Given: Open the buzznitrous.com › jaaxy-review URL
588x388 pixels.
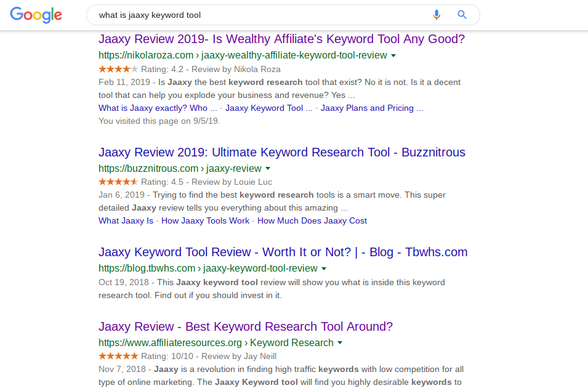Looking at the screenshot, I should click(x=180, y=169).
